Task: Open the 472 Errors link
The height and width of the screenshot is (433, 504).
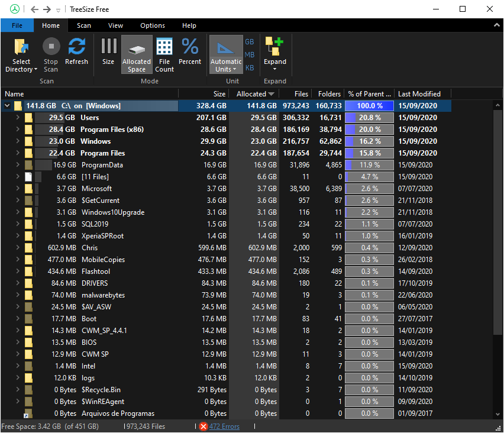Action: point(224,426)
